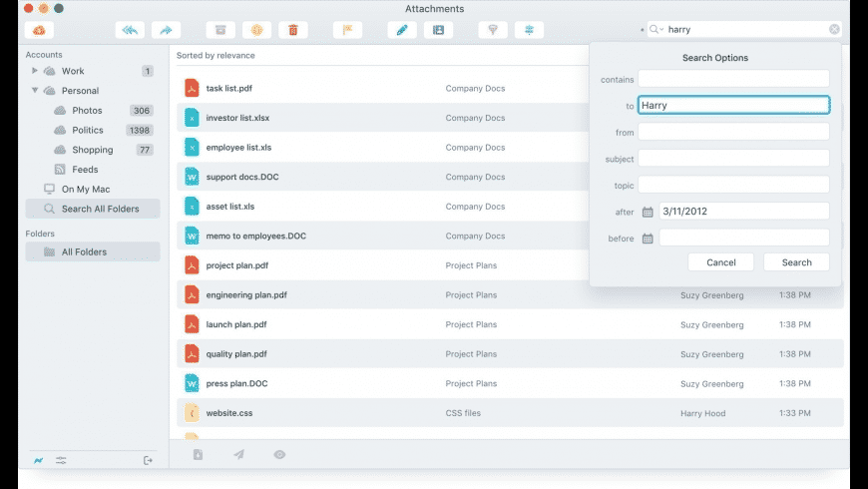This screenshot has height=489, width=868.
Task: Click the CSS file icon of website.css
Action: (192, 413)
